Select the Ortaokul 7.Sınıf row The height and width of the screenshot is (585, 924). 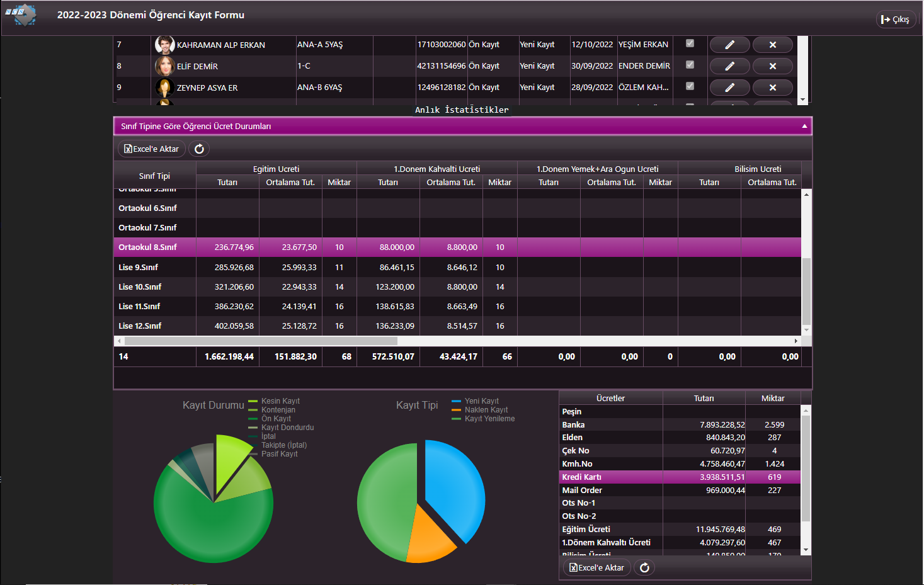point(457,227)
